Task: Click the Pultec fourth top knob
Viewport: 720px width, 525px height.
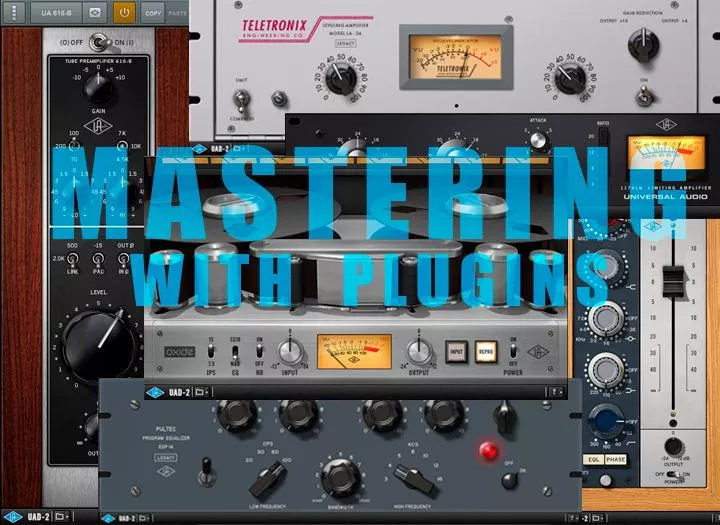Action: pyautogui.click(x=444, y=415)
